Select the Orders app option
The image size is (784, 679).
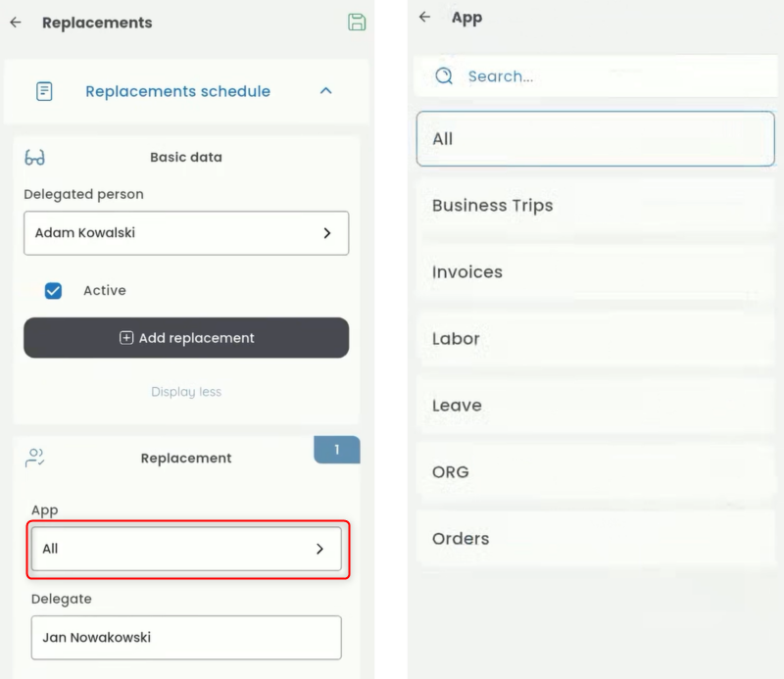(595, 539)
